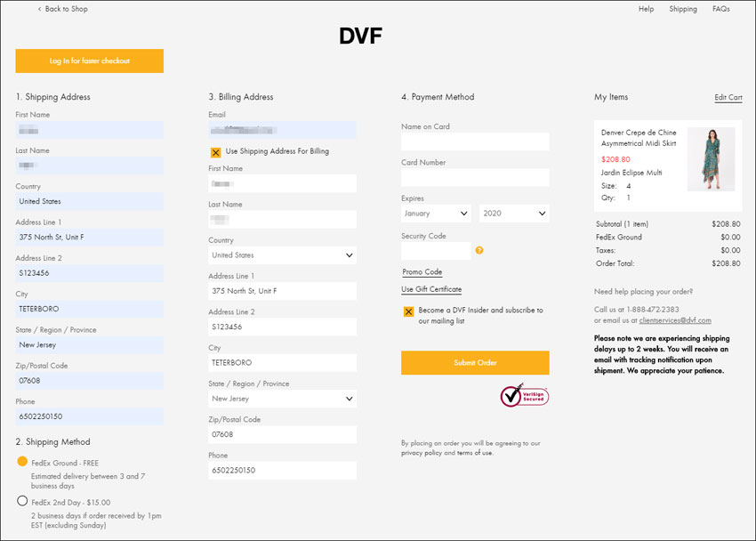Open the expiration year dropdown showing 2020
Screen dimensions: 756x541
tap(514, 214)
